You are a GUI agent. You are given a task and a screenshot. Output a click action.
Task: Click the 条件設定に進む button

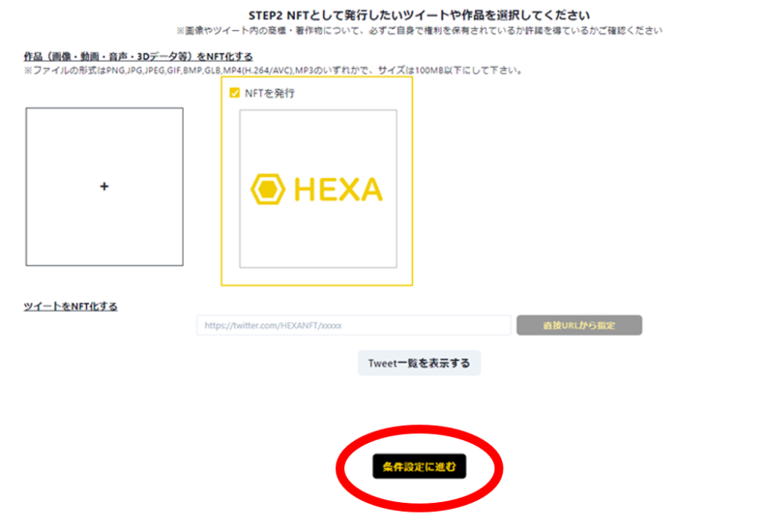419,466
